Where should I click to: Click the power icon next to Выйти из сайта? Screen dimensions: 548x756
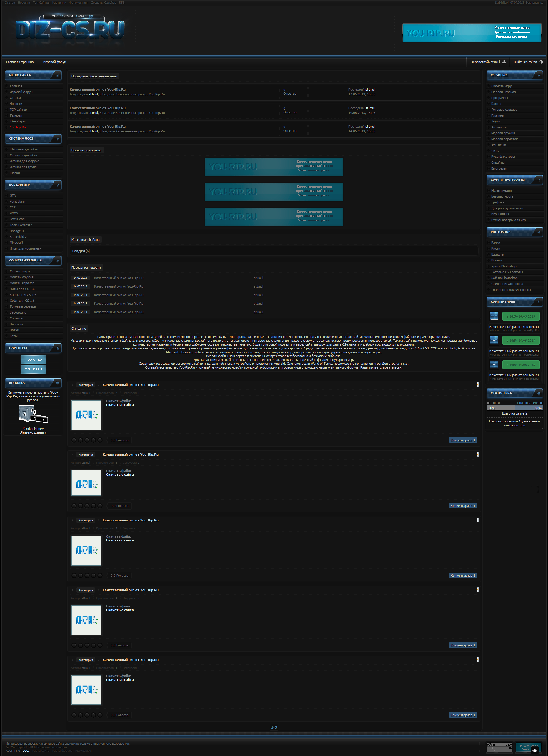pyautogui.click(x=541, y=62)
